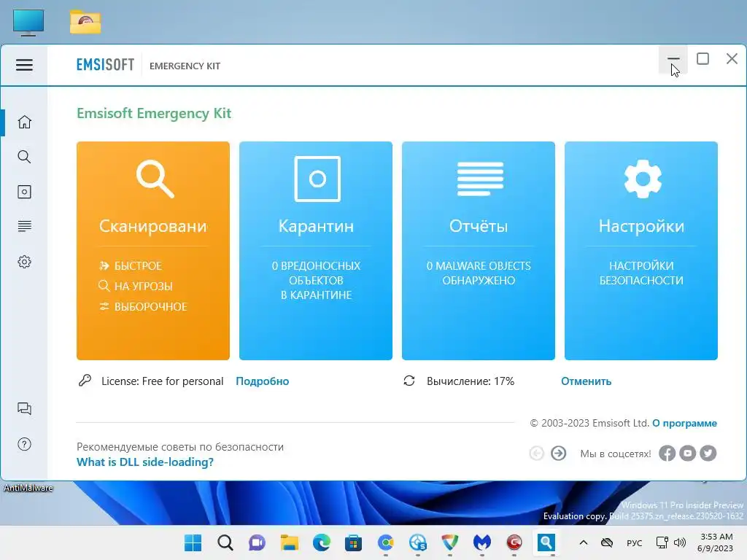Image resolution: width=747 pixels, height=560 pixels.
Task: Open НАСТРОЙКИ БЕЗОПАСНОСТИ text
Action: (x=641, y=273)
